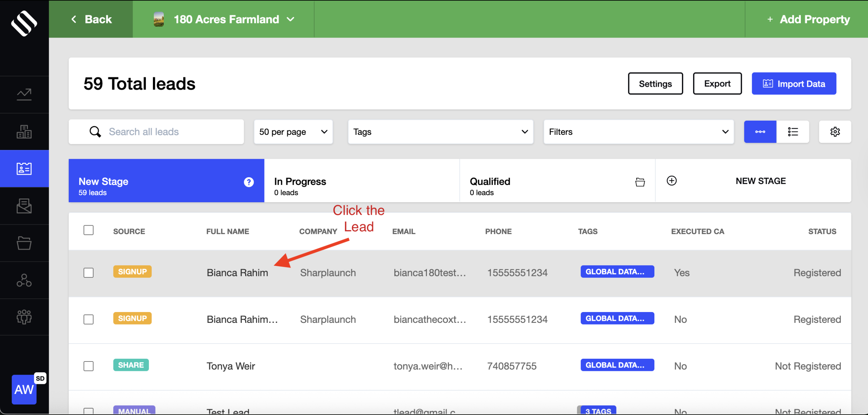Open the Filters dropdown
This screenshot has height=415, width=868.
[638, 132]
